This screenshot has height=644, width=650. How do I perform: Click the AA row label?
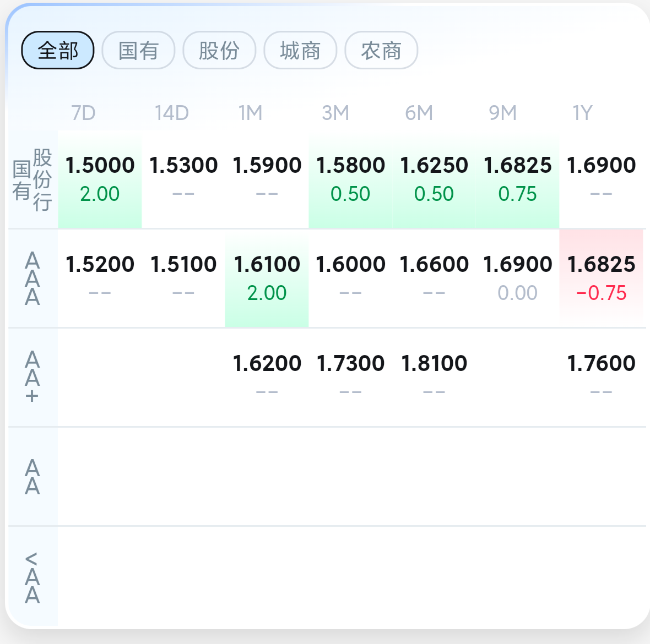(x=32, y=477)
